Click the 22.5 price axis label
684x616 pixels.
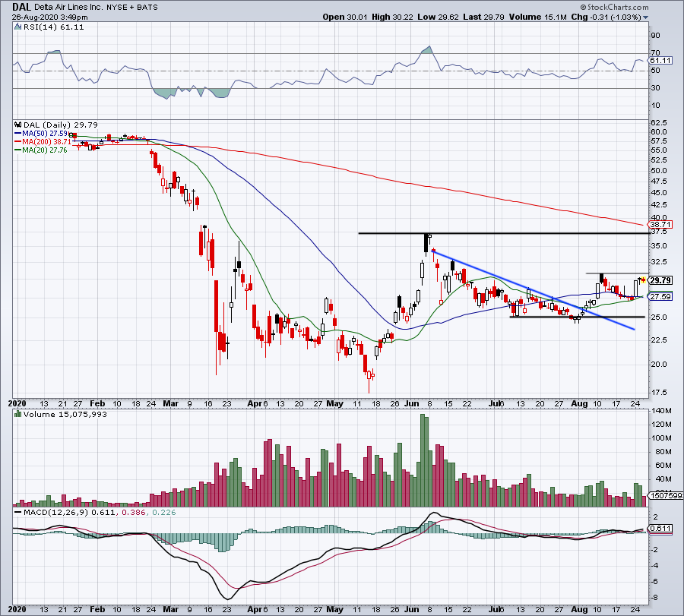pyautogui.click(x=659, y=340)
